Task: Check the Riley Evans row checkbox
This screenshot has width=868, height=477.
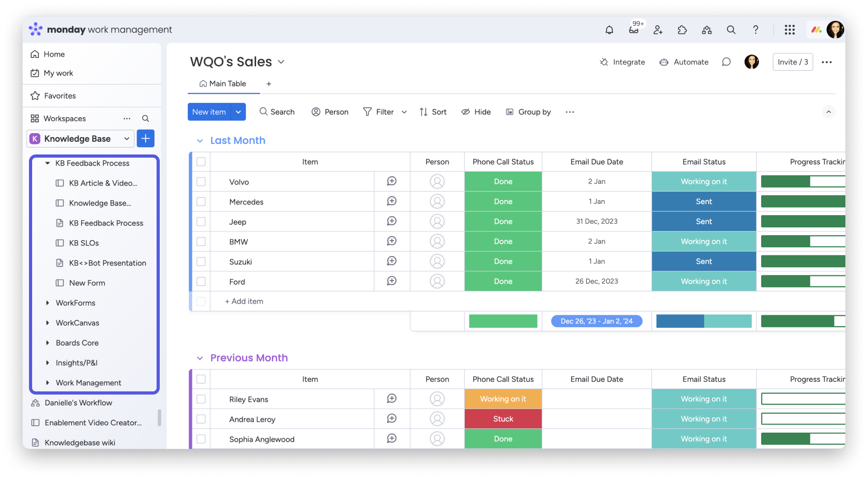Action: pos(201,399)
